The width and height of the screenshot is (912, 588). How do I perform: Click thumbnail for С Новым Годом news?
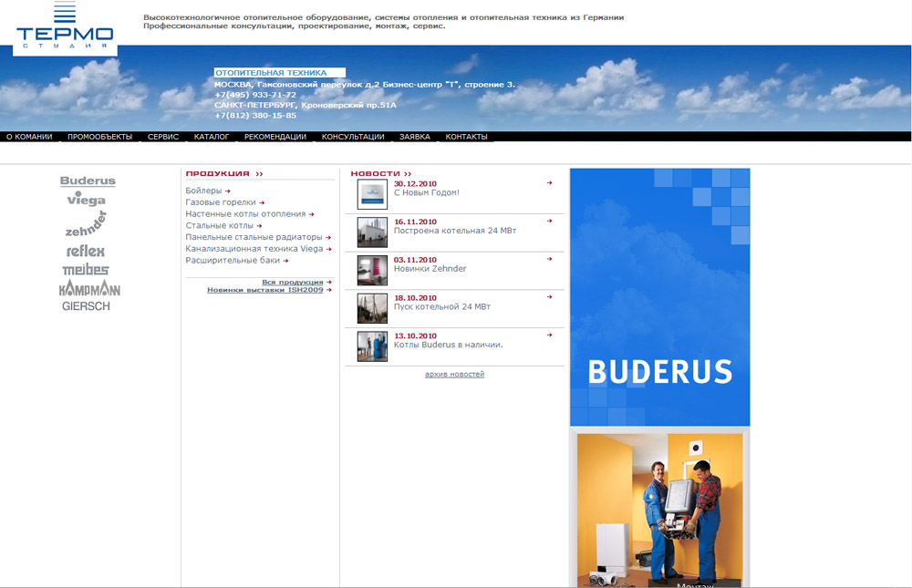tap(372, 194)
